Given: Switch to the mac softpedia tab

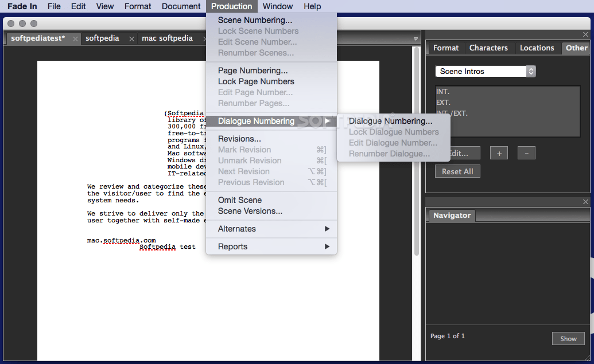Looking at the screenshot, I should (167, 38).
